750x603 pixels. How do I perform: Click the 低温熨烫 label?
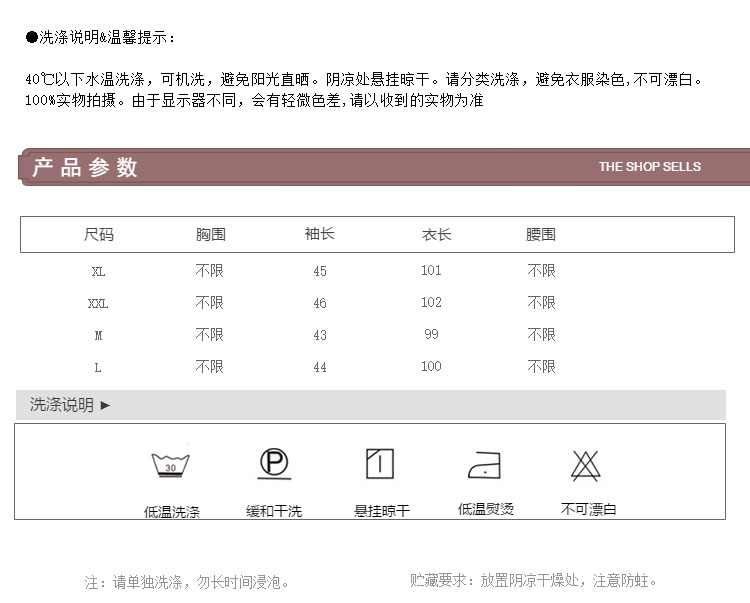(x=485, y=509)
